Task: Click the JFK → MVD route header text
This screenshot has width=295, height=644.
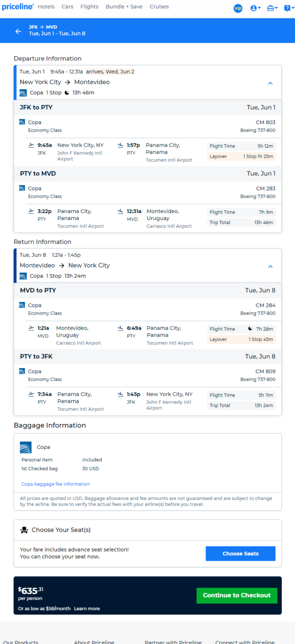Action: [43, 27]
